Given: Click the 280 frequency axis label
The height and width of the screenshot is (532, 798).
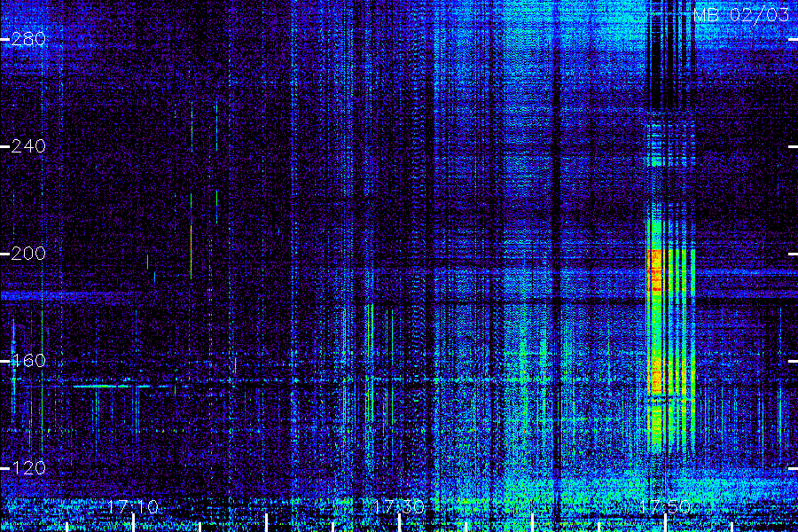Looking at the screenshot, I should pos(28,39).
